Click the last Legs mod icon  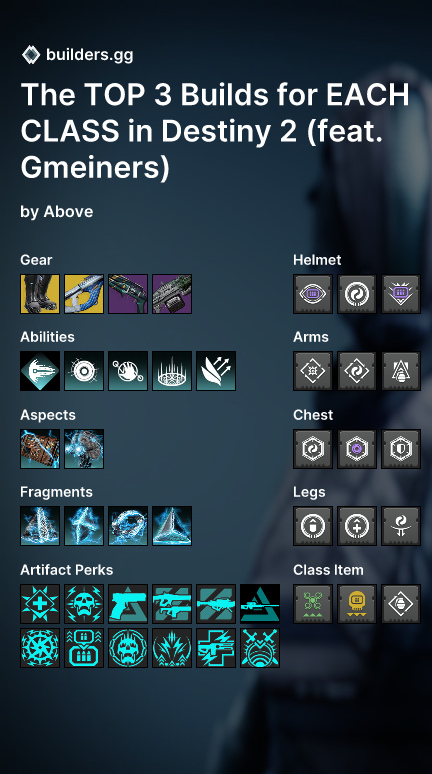pos(401,526)
